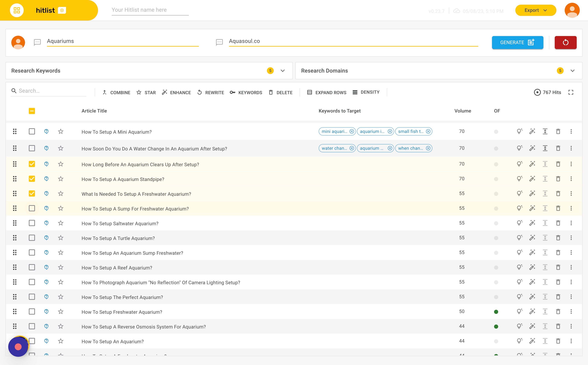Click the user avatar in the top right
The height and width of the screenshot is (365, 588).
572,10
